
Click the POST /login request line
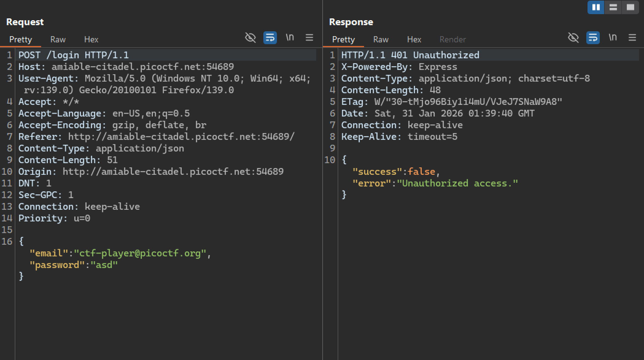click(x=73, y=55)
